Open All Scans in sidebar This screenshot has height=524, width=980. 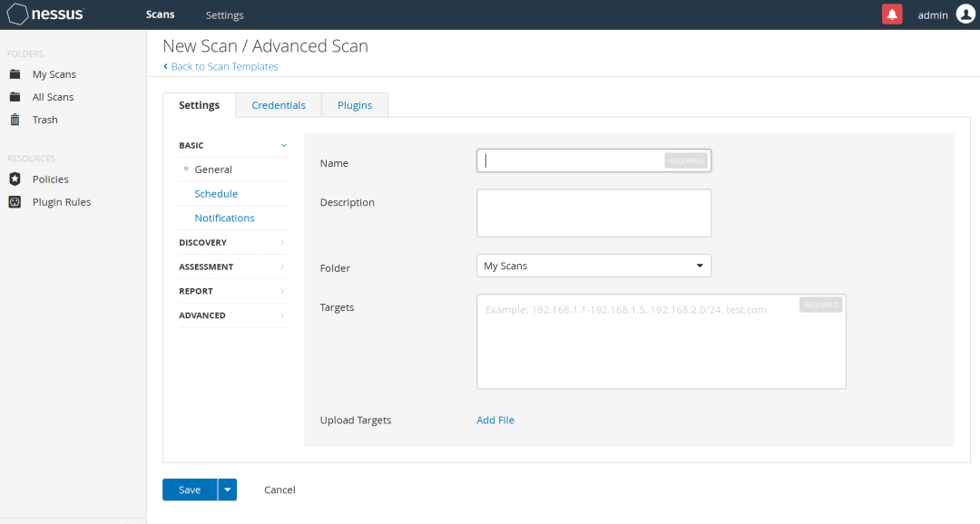pyautogui.click(x=54, y=97)
